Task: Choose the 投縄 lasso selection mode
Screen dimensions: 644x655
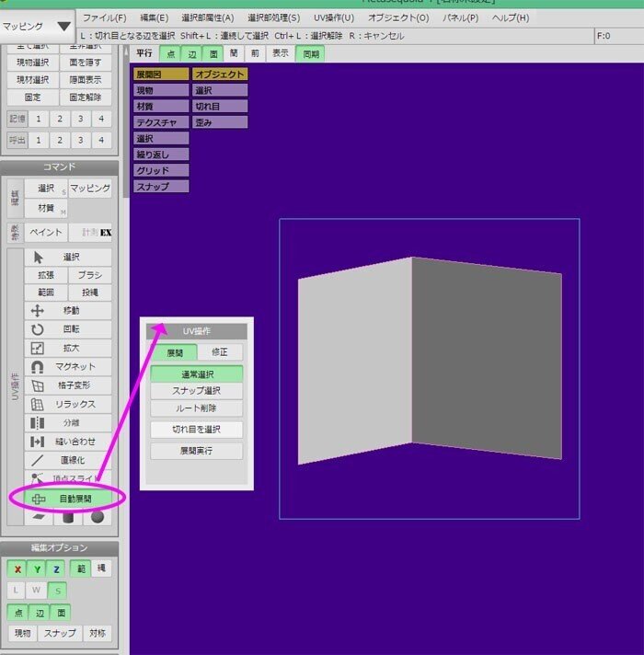Action: click(x=90, y=292)
